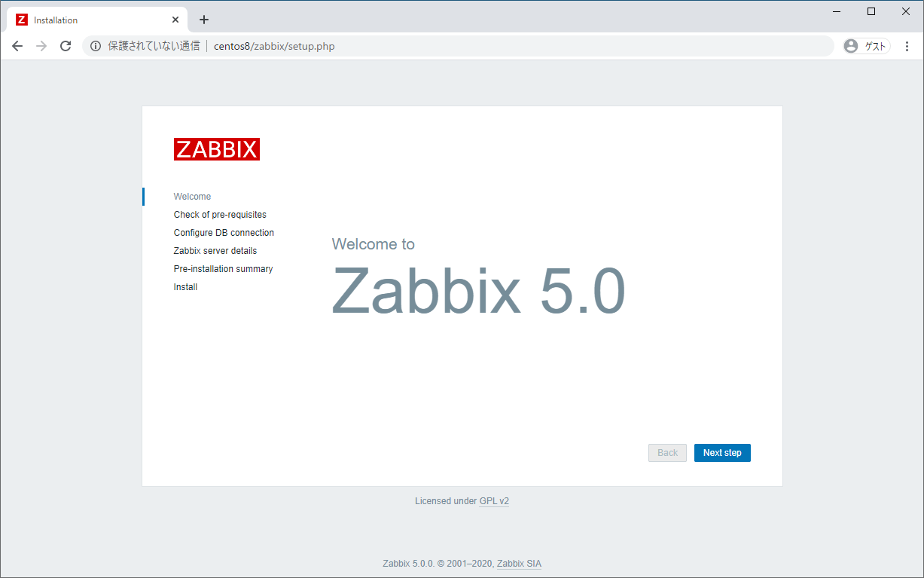Open the site information icon in the address bar

coord(96,46)
